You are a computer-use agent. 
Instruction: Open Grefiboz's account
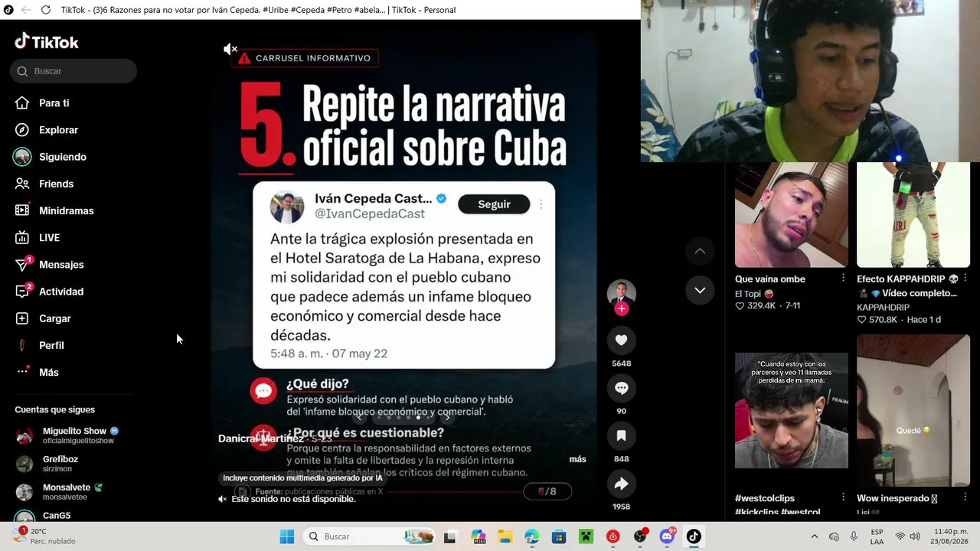(73, 464)
